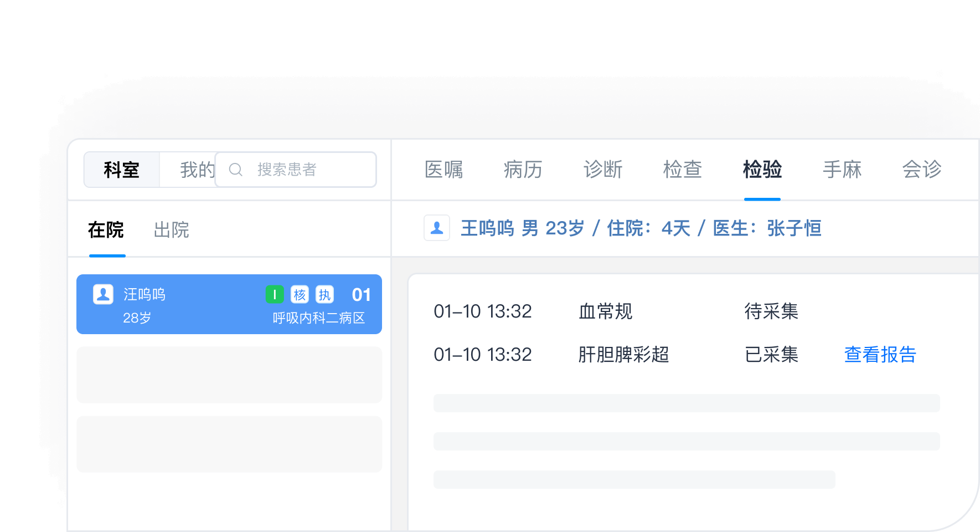
Task: Click the 执 status badge on the patient card
Action: pyautogui.click(x=324, y=294)
